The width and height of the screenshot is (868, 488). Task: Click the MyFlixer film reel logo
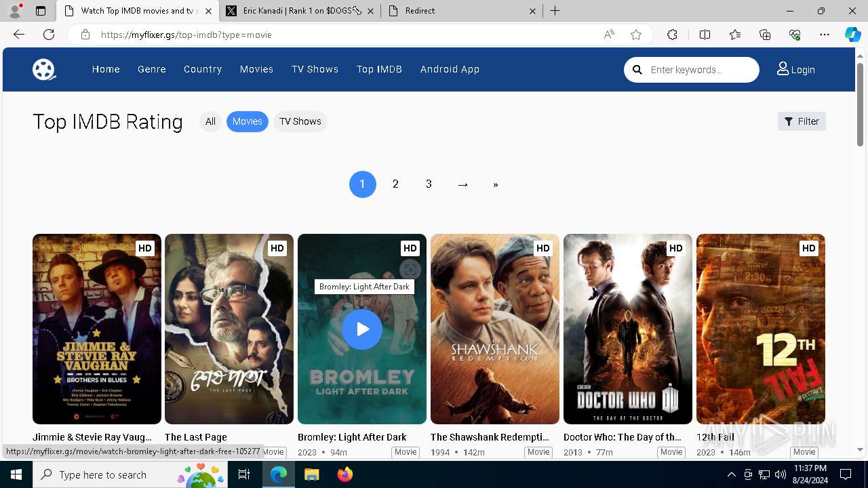(x=44, y=69)
